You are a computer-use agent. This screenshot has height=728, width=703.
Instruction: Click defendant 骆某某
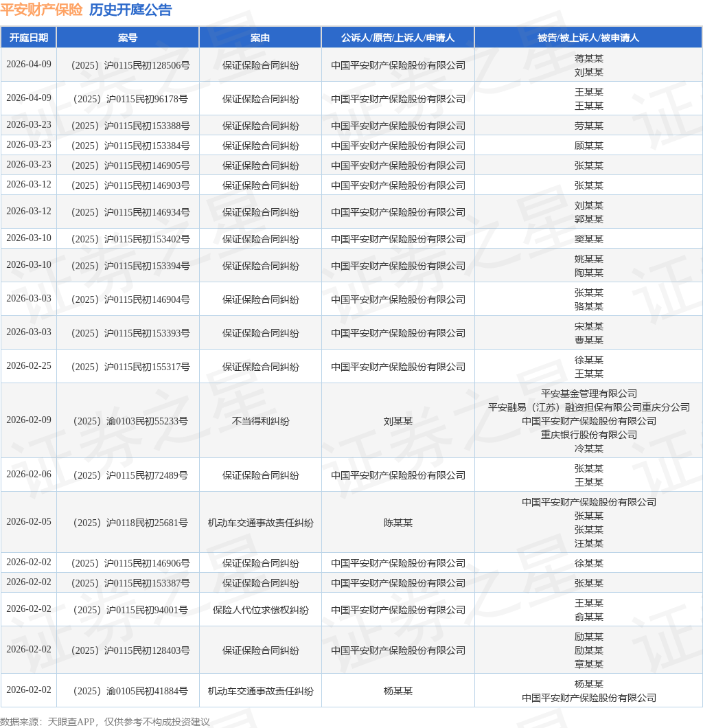(589, 306)
